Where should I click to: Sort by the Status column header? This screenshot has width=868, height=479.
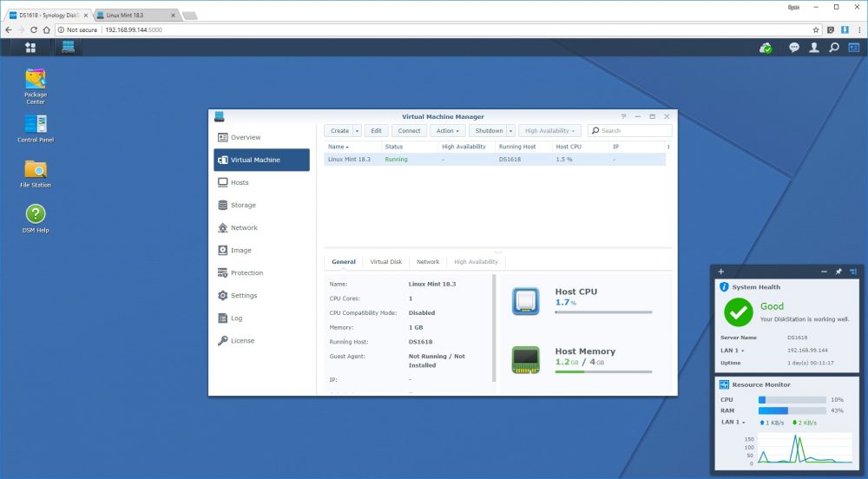409,147
